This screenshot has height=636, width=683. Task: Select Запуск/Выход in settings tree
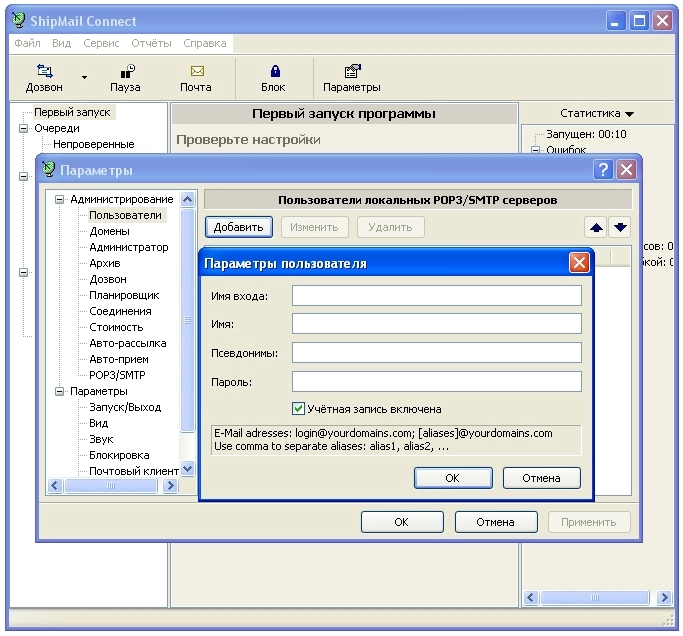click(x=125, y=407)
